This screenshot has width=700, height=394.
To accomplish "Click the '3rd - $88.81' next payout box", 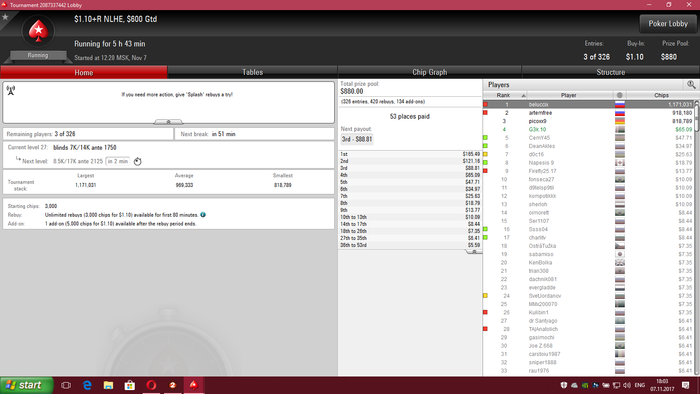I will point(357,139).
